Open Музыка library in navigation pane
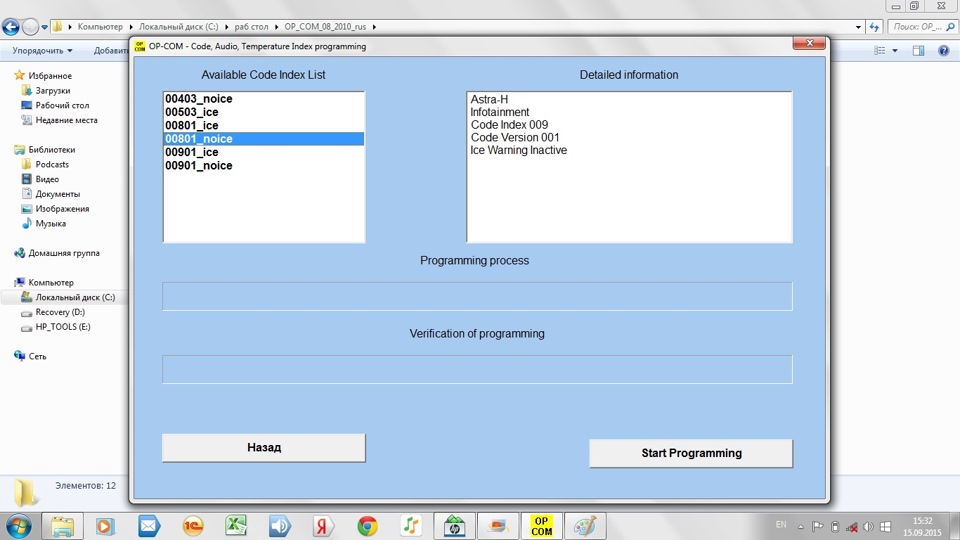 click(50, 223)
